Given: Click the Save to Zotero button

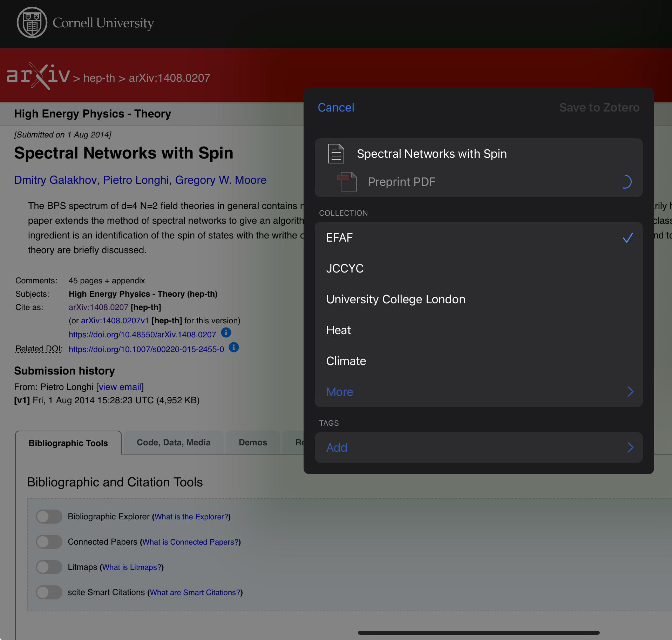Looking at the screenshot, I should (x=599, y=107).
